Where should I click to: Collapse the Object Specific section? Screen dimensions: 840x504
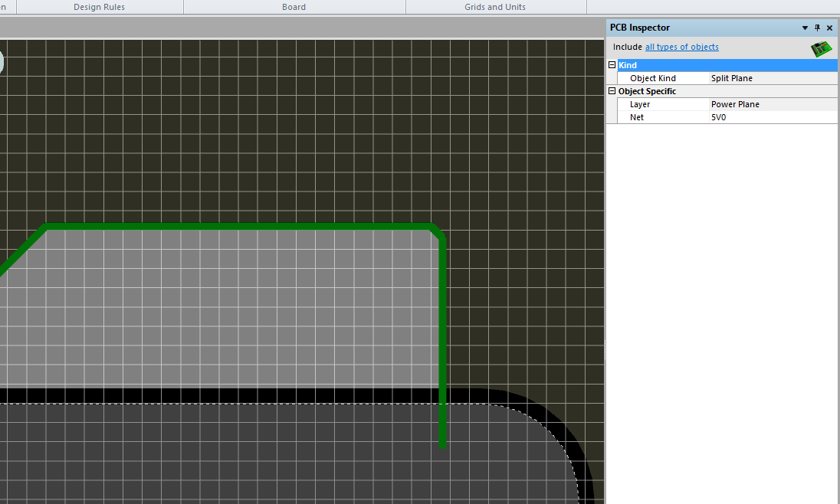[612, 91]
